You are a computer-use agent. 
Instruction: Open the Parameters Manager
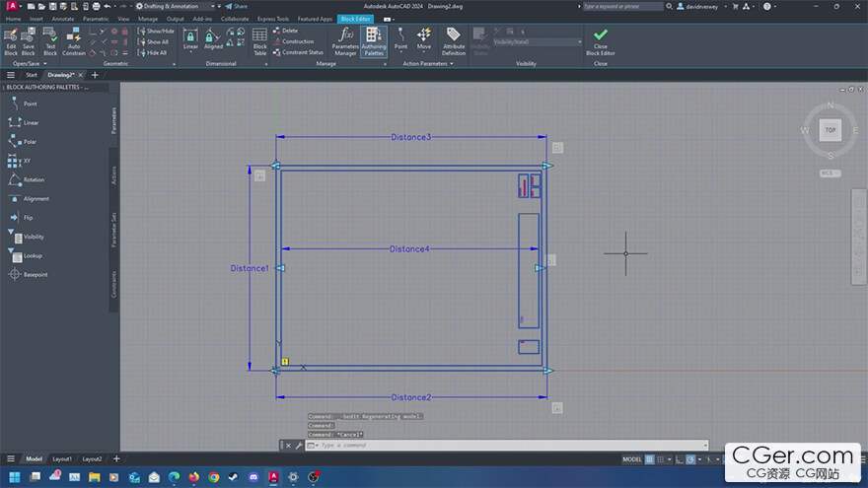pyautogui.click(x=345, y=41)
